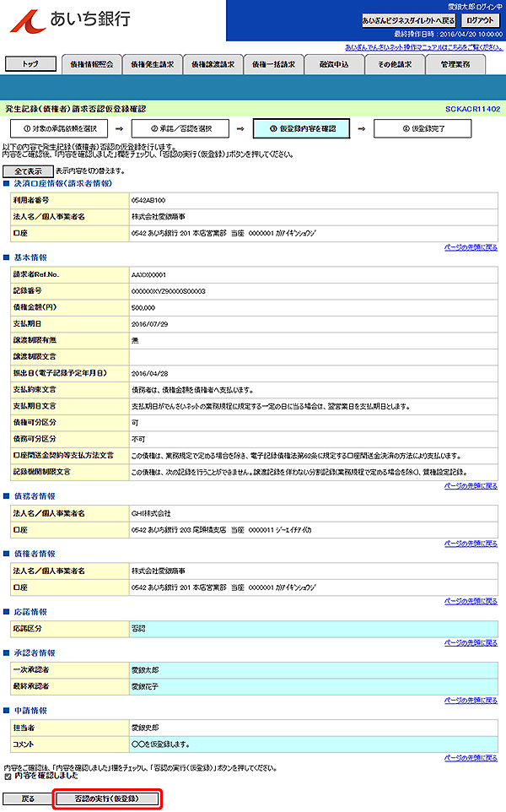
Task: Click user number value 0542AB100
Action: [x=148, y=200]
